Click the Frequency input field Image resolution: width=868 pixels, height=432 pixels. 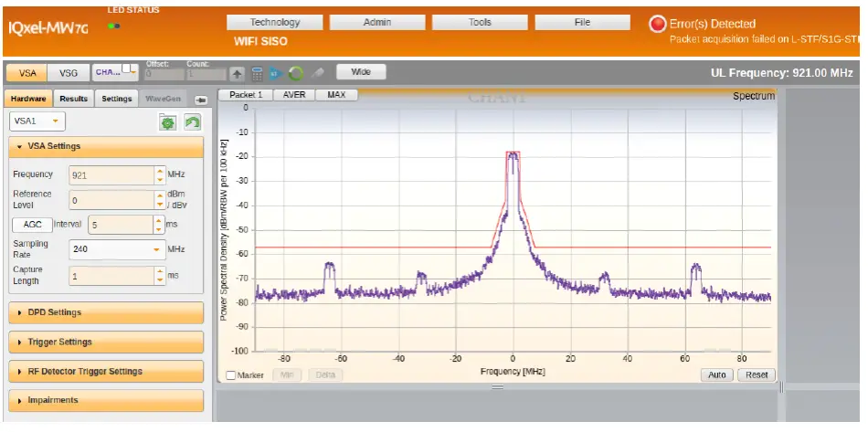[111, 175]
